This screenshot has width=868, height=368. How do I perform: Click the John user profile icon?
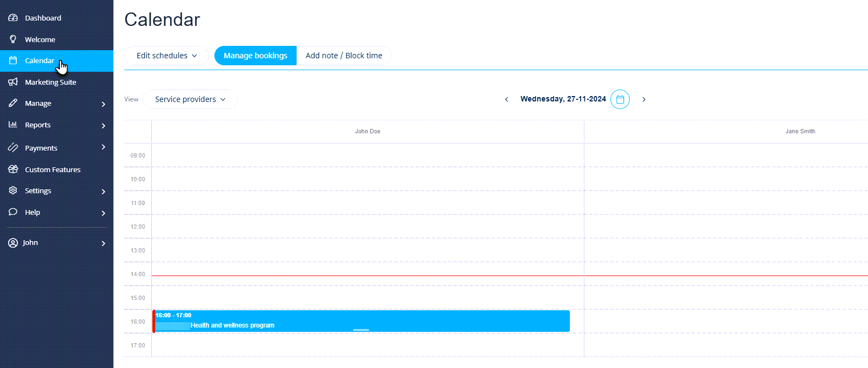(13, 243)
